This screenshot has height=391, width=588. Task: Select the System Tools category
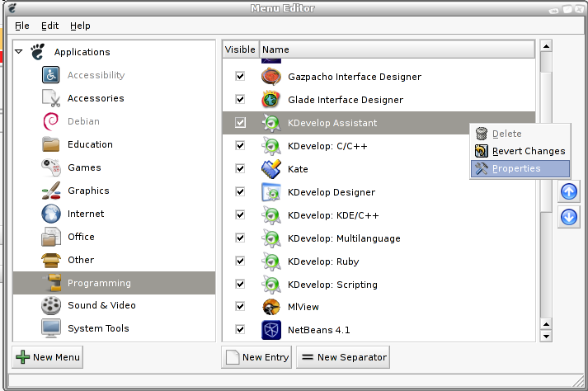[98, 328]
